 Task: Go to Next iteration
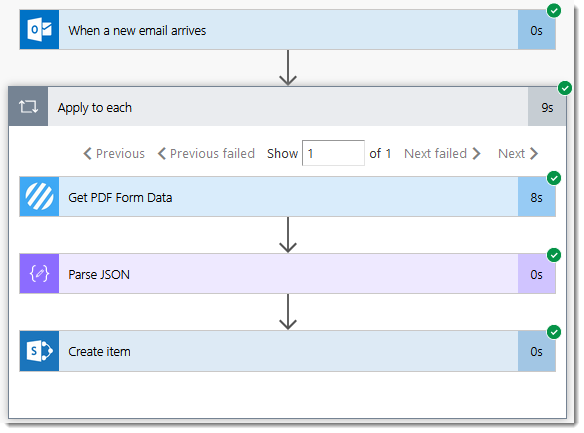pos(518,153)
